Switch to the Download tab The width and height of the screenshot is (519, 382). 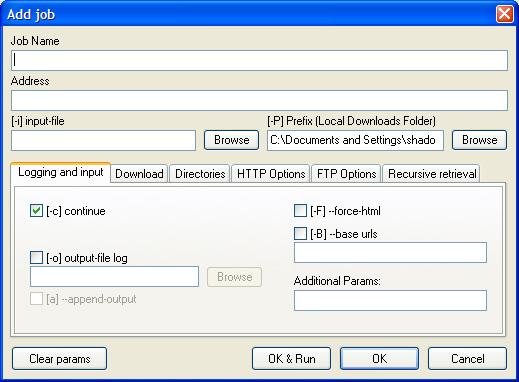pyautogui.click(x=139, y=174)
